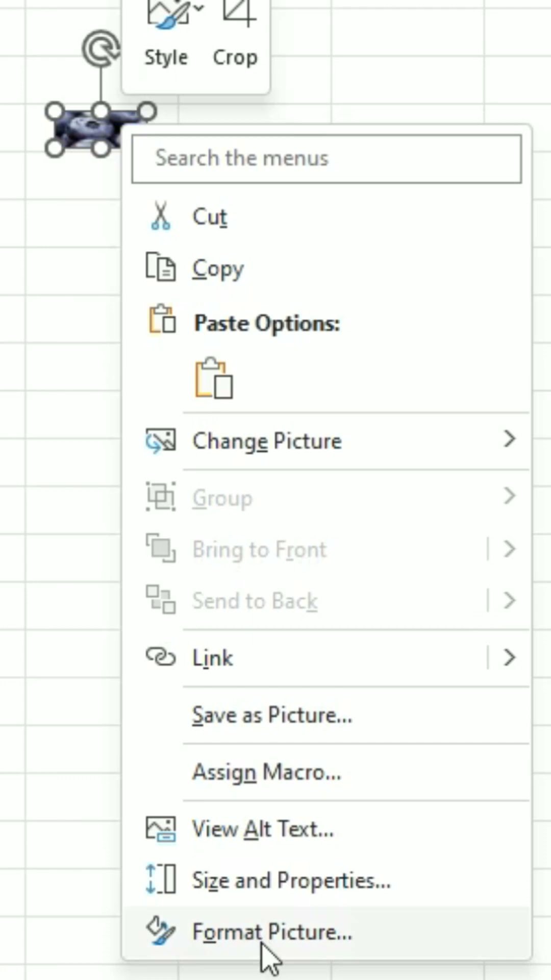The image size is (551, 980).
Task: Click the Crop button
Action: point(235,36)
